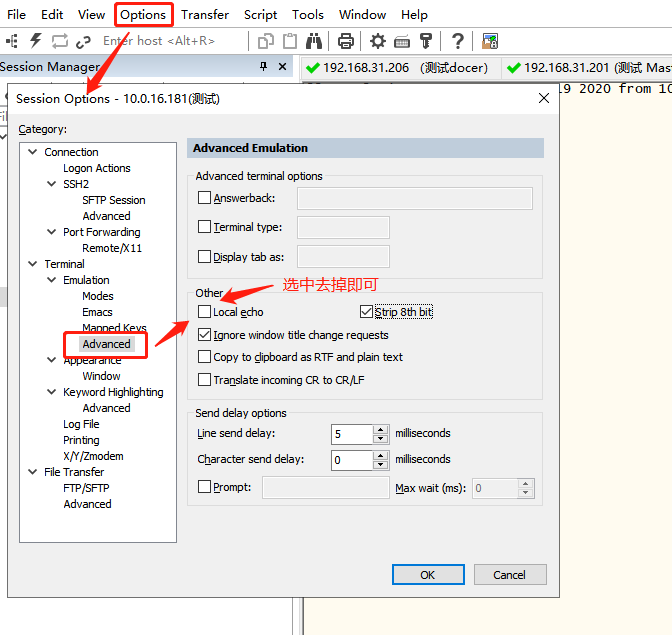Viewport: 672px width, 635px height.
Task: Open the Transfer menu
Action: point(205,15)
